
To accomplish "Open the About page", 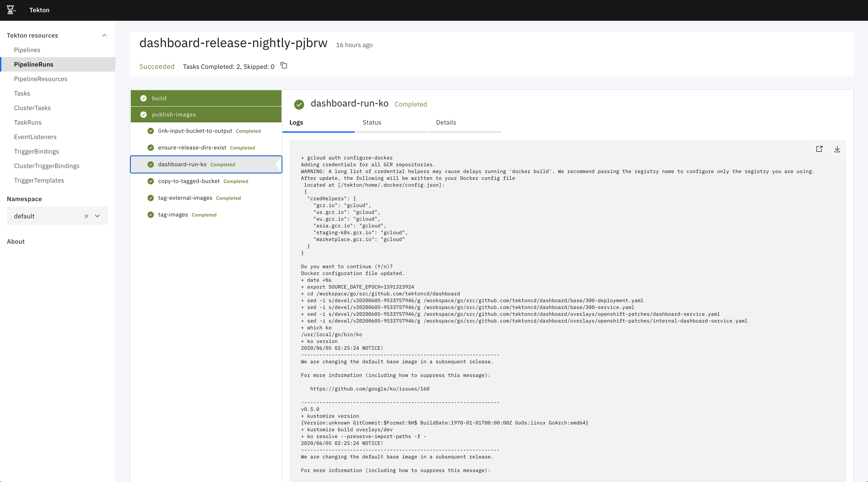I will coord(16,241).
